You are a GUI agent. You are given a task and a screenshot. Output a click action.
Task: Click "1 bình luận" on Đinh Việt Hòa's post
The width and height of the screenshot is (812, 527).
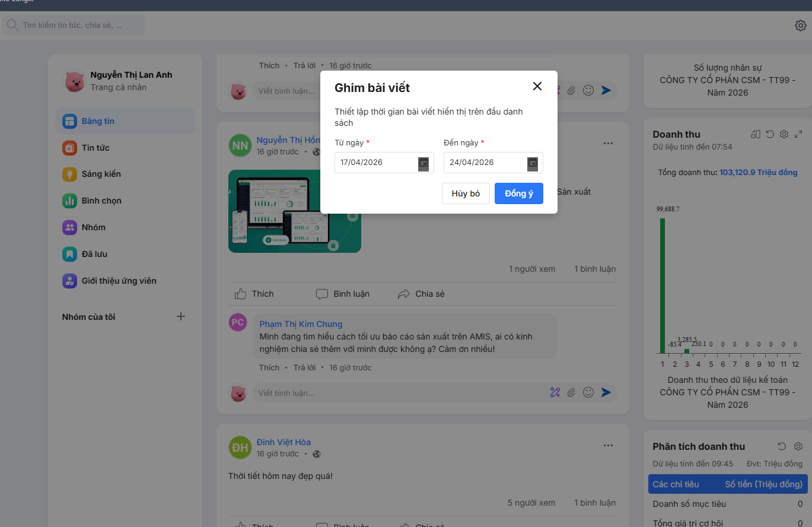pyautogui.click(x=595, y=503)
